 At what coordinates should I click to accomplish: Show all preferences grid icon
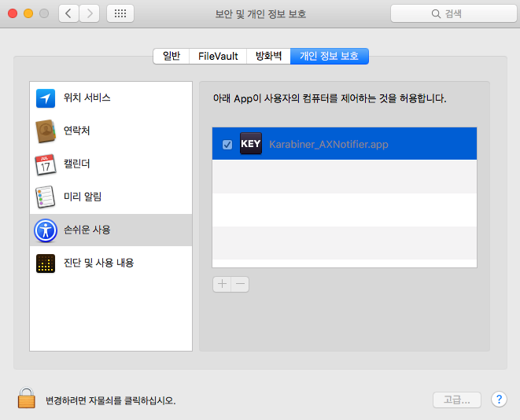120,13
